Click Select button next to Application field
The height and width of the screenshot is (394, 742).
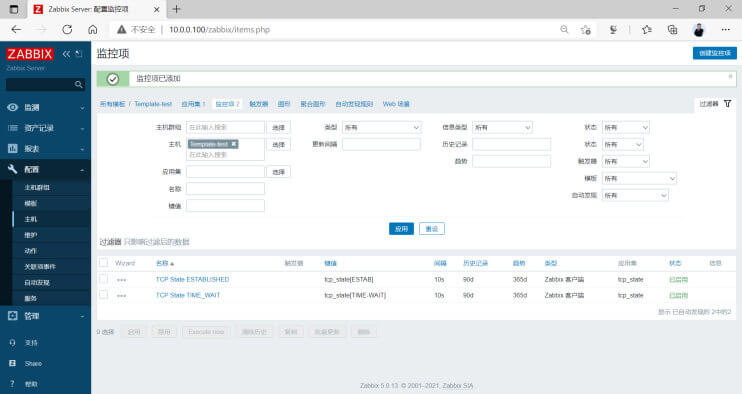pyautogui.click(x=278, y=172)
